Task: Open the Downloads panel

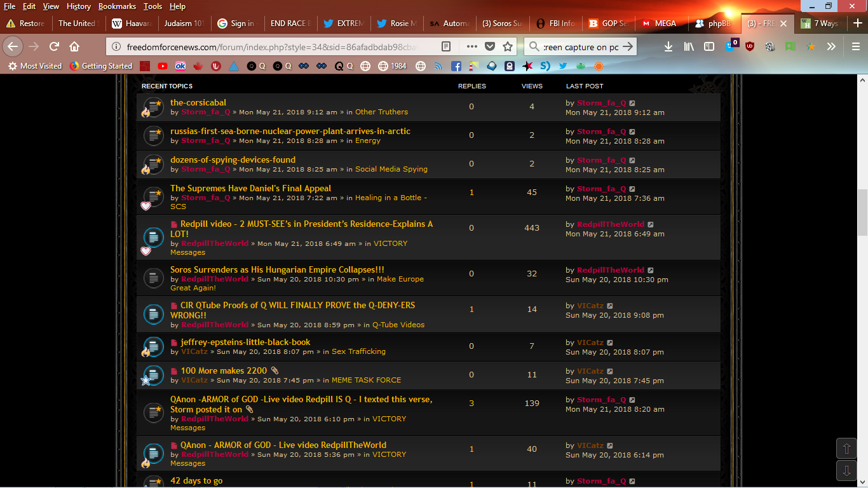Action: point(668,46)
